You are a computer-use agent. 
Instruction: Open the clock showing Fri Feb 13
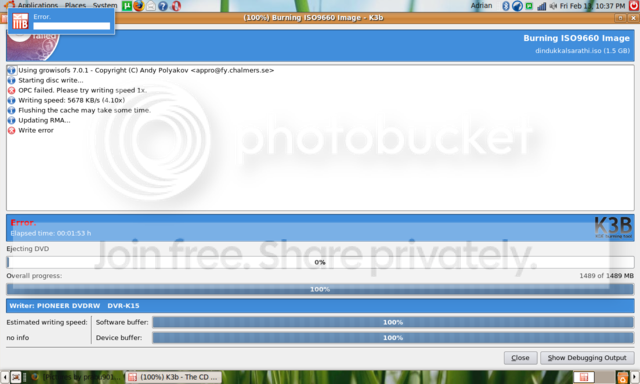[x=592, y=6]
